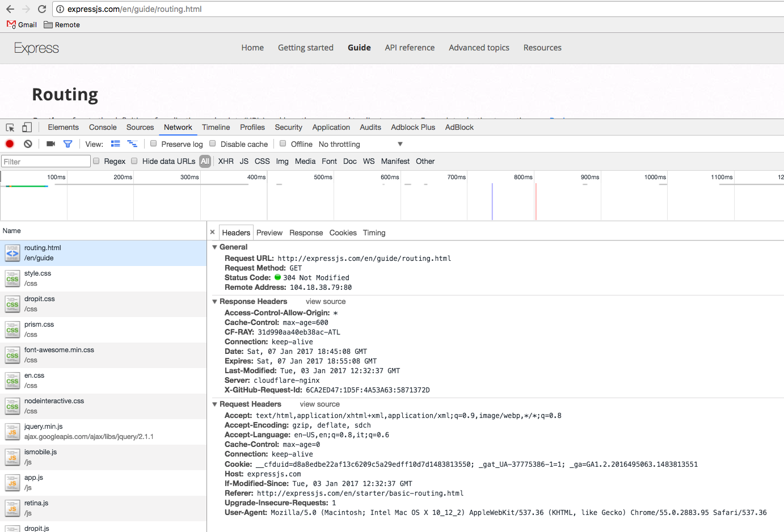784x532 pixels.
Task: Filter requests by CSS
Action: pos(262,161)
